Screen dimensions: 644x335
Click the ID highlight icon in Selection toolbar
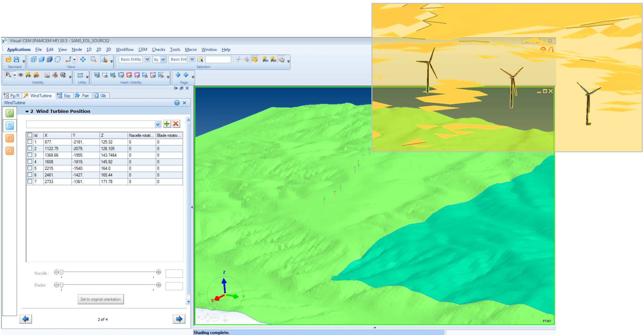pyautogui.click(x=265, y=59)
